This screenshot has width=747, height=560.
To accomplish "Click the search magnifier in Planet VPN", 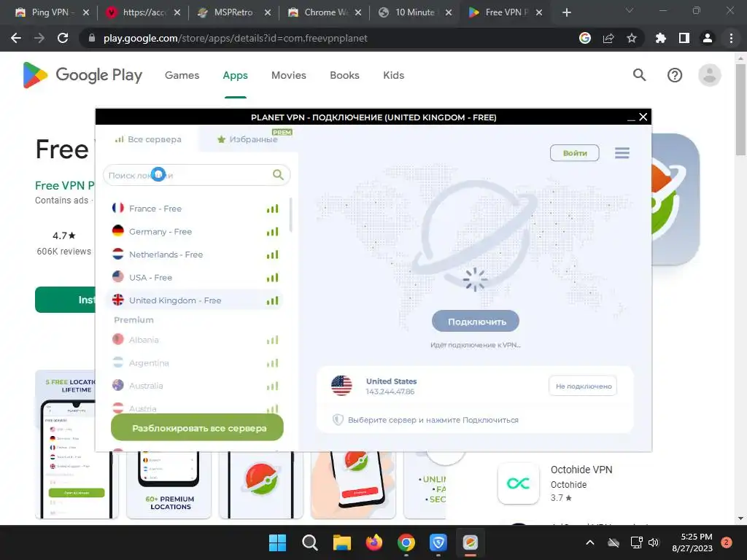I will tap(278, 175).
